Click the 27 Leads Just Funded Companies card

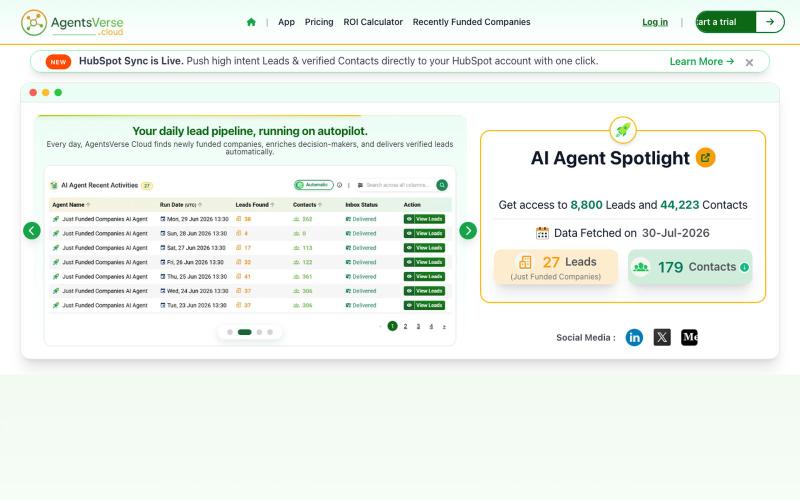(556, 267)
